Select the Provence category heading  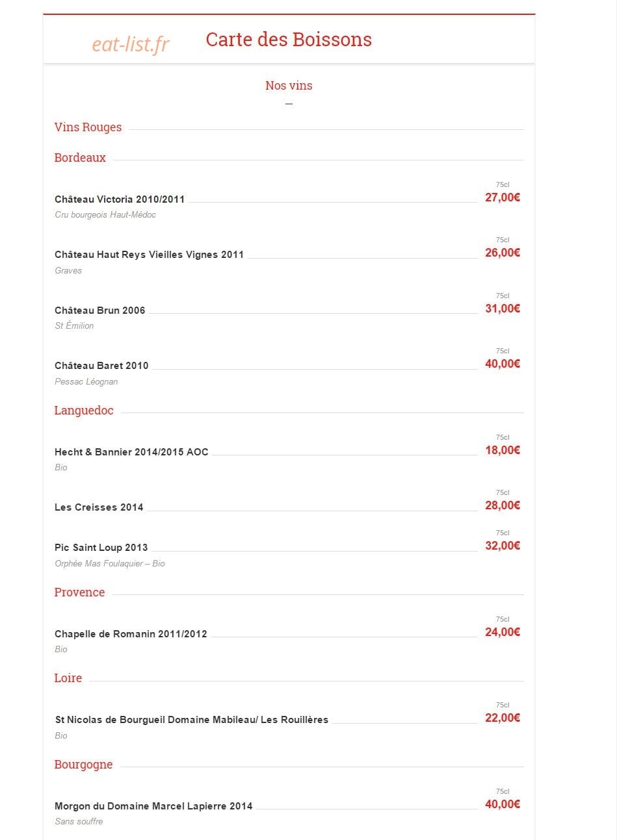coord(79,592)
